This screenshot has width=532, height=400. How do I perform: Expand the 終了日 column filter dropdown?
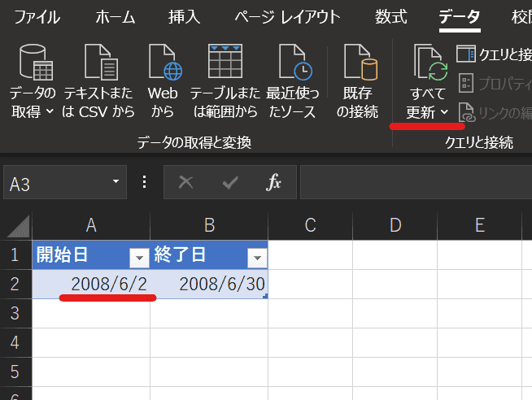point(257,258)
